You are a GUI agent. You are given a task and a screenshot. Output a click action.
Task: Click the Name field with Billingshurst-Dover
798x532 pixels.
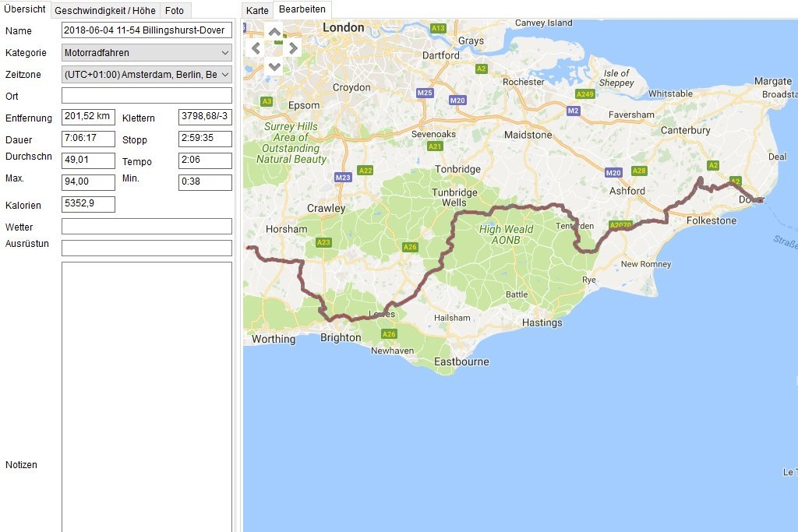point(147,31)
